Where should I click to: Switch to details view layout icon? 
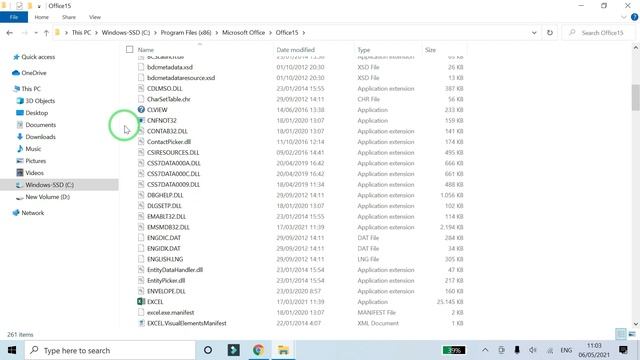click(621, 334)
